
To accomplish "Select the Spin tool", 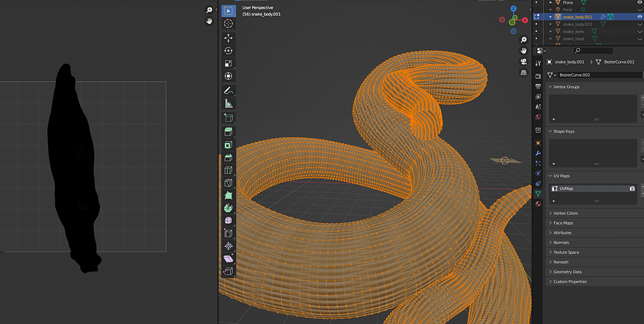I will tap(228, 208).
